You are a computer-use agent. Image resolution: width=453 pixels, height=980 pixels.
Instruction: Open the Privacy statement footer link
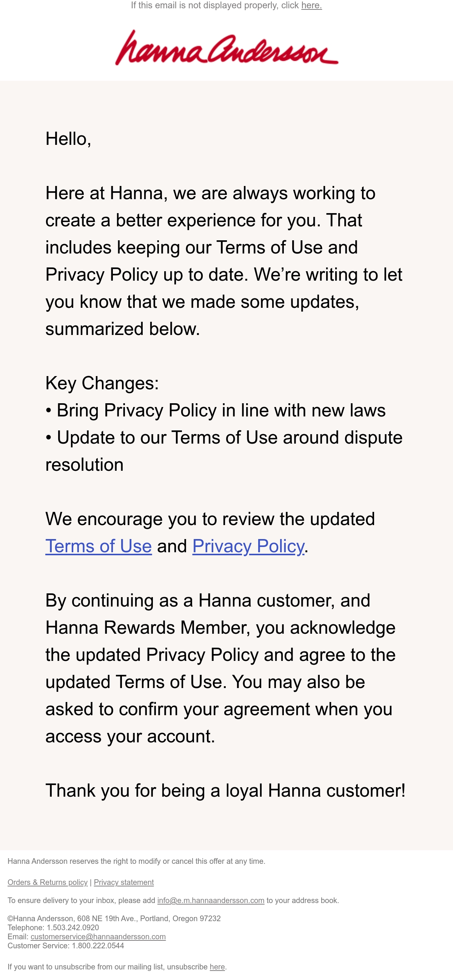coord(124,882)
